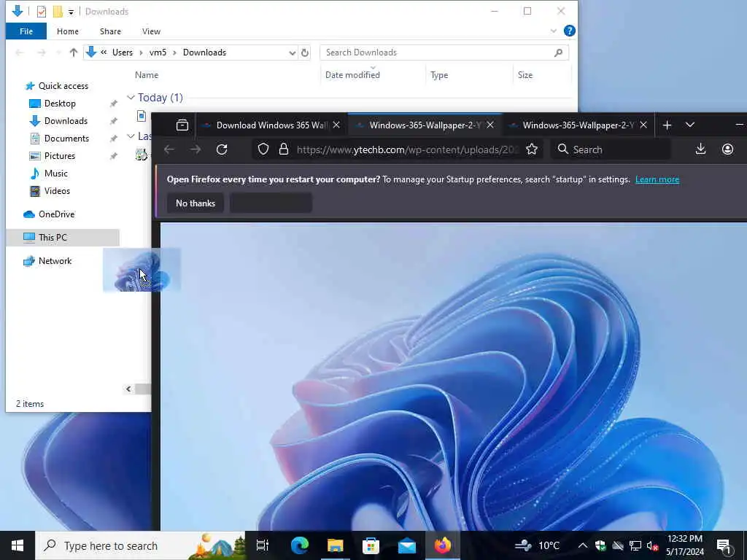Expand Explorer address history dropdown
The image size is (747, 560).
point(292,52)
